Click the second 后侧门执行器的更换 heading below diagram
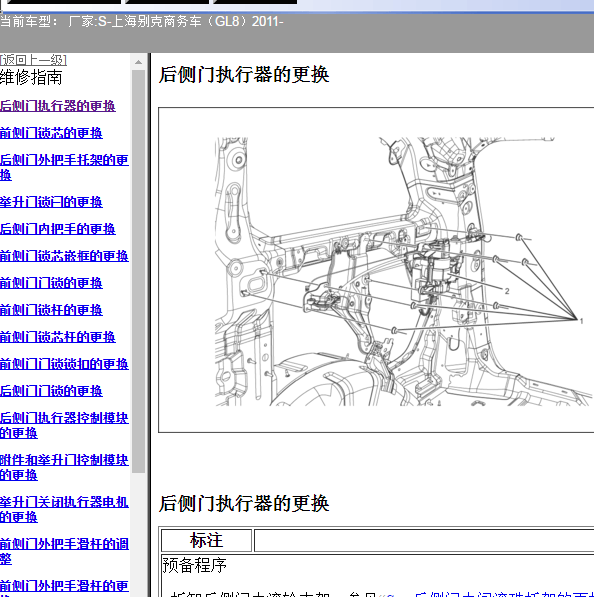Image resolution: width=594 pixels, height=597 pixels. [x=244, y=504]
